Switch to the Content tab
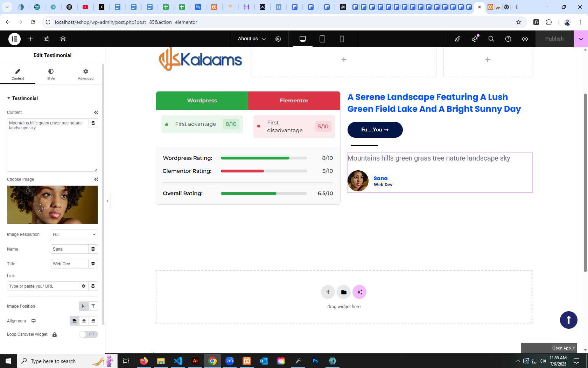 [17, 74]
